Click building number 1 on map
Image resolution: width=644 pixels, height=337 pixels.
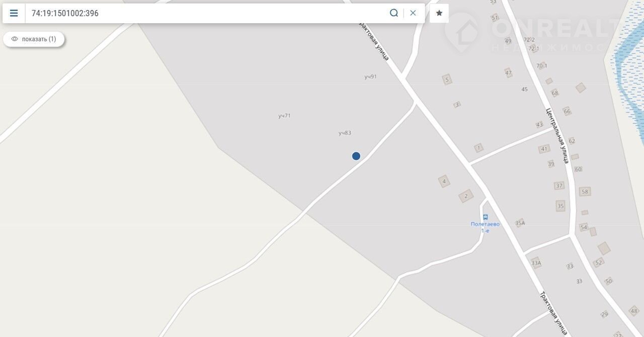coord(478,148)
